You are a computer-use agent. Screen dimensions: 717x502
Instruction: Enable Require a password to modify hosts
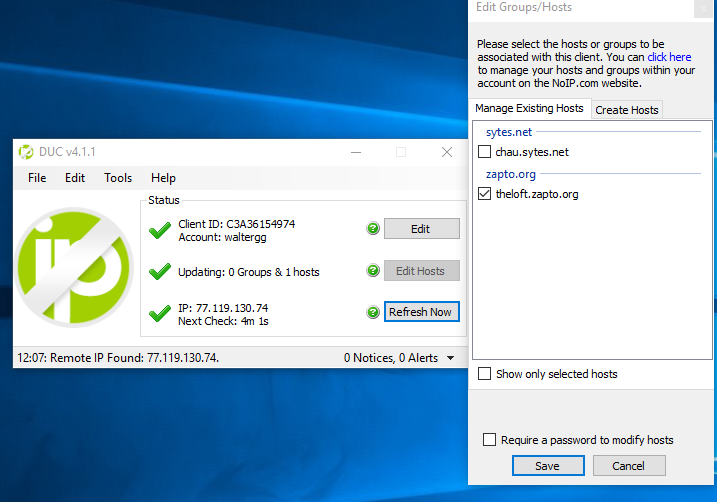tap(489, 439)
